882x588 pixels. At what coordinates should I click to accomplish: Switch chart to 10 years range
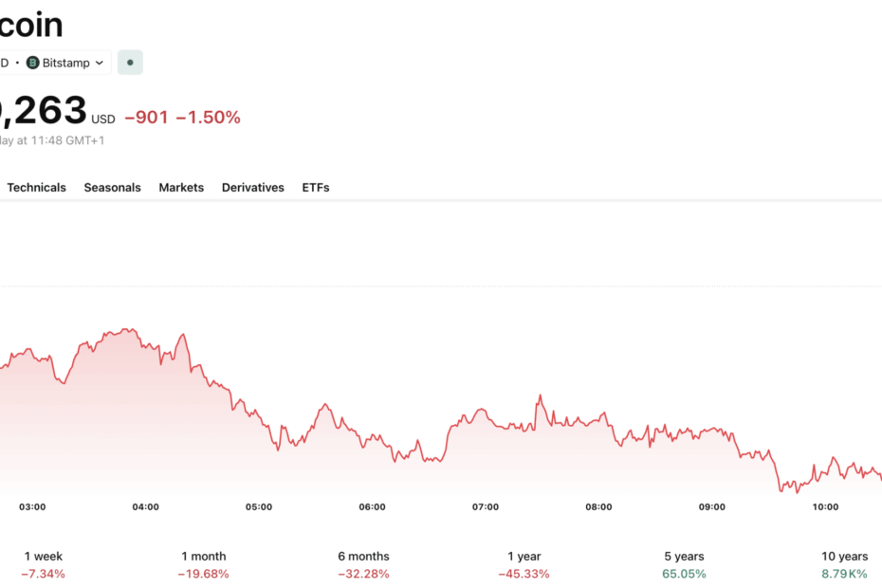[844, 564]
